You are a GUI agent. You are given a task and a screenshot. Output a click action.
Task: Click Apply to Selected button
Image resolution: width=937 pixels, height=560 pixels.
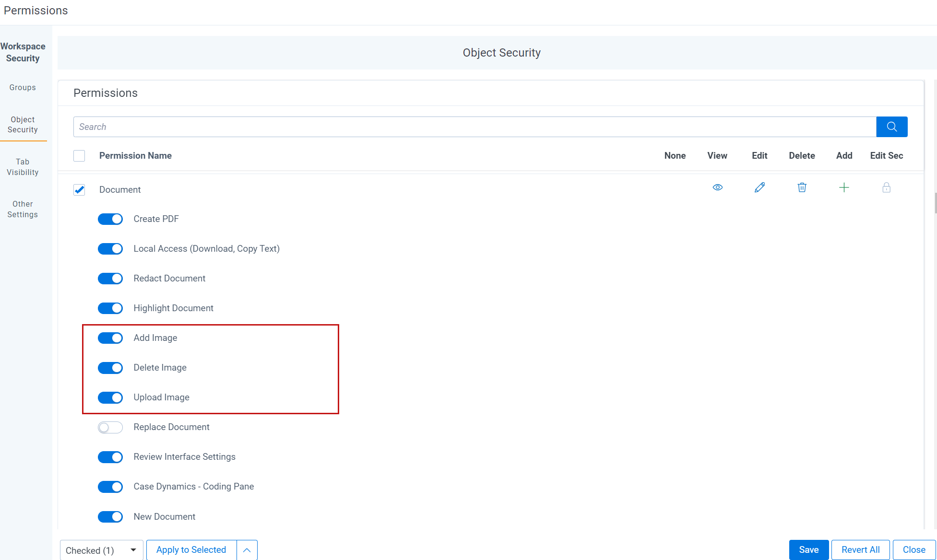(x=191, y=550)
